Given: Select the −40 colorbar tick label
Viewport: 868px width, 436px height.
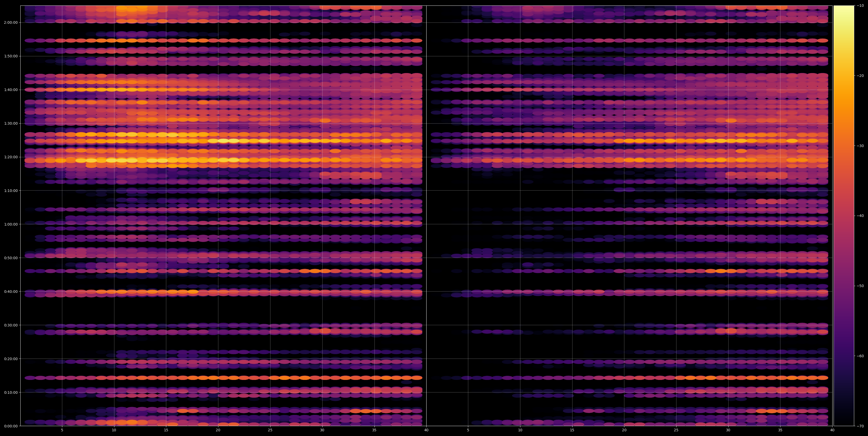Looking at the screenshot, I should pyautogui.click(x=860, y=216).
